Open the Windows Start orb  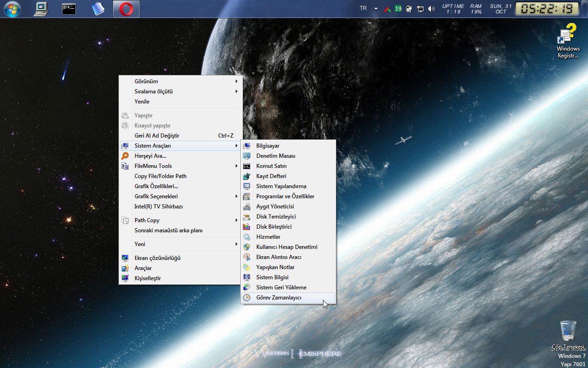point(12,9)
